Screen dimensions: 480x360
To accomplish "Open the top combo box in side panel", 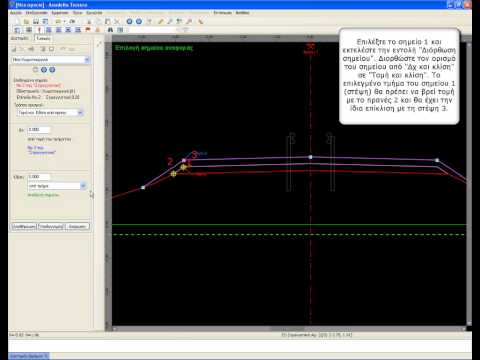I will coord(51,60).
